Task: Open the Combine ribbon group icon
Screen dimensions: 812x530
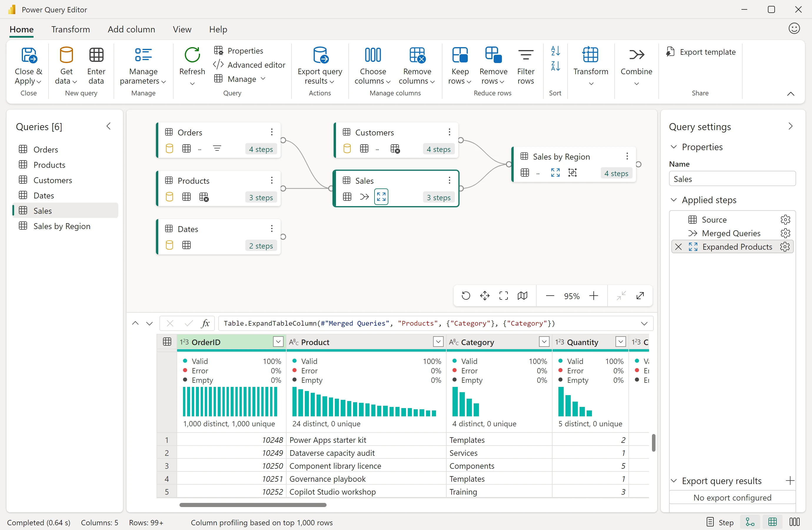Action: tap(636, 55)
